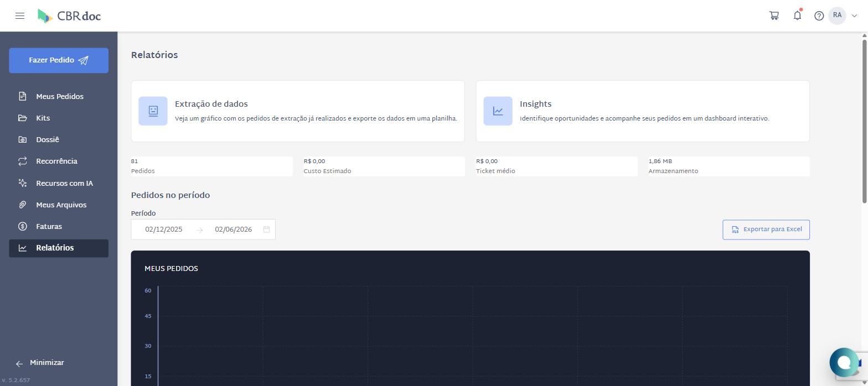Minimize the sidebar with Minimizar
Image resolution: width=868 pixels, height=386 pixels.
point(40,363)
